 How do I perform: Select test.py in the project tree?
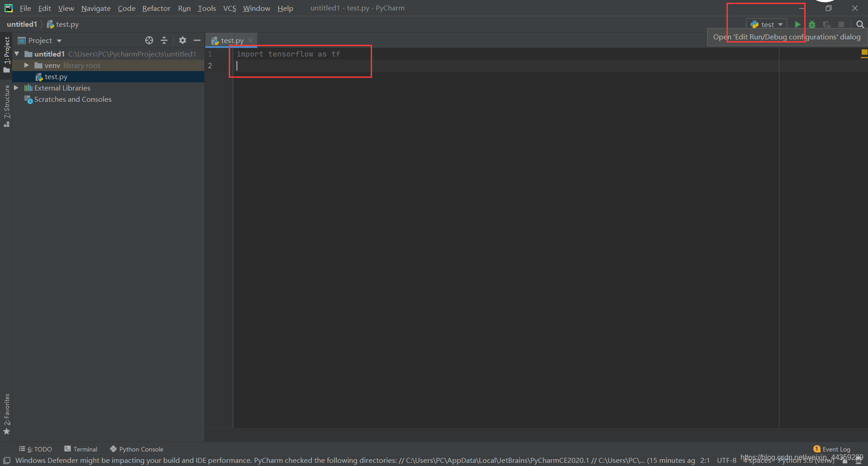pyautogui.click(x=56, y=77)
